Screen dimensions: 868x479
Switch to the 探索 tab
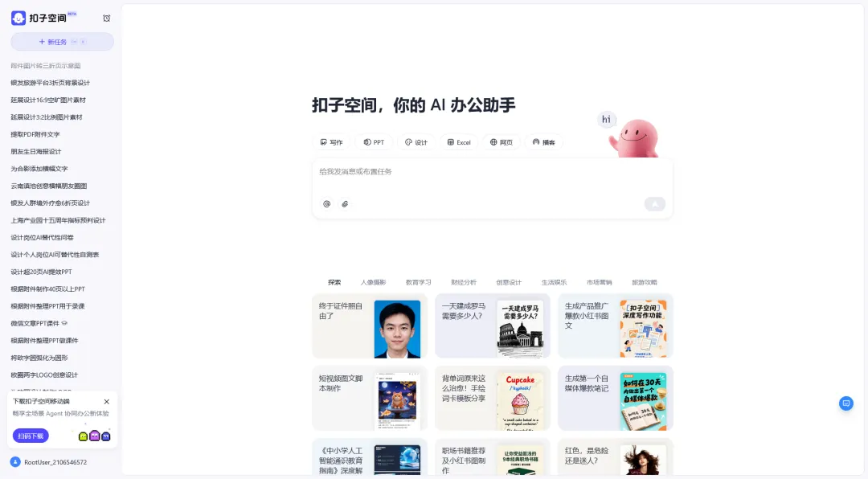point(334,282)
